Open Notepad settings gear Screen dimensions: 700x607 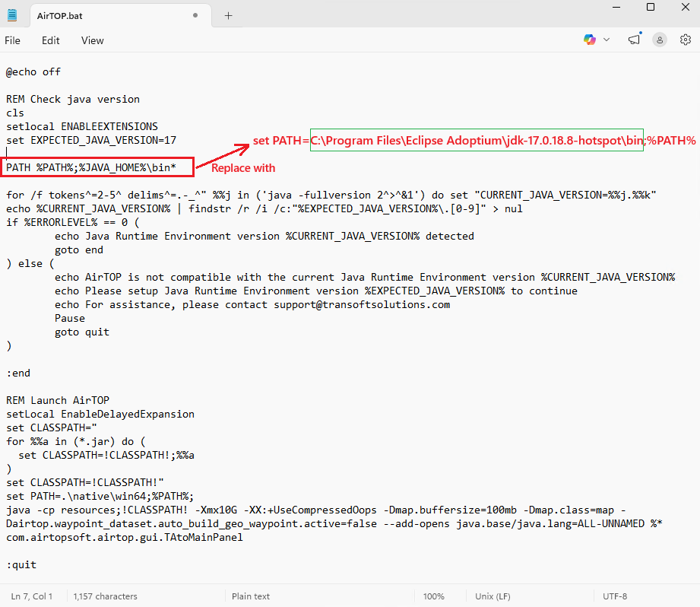685,40
